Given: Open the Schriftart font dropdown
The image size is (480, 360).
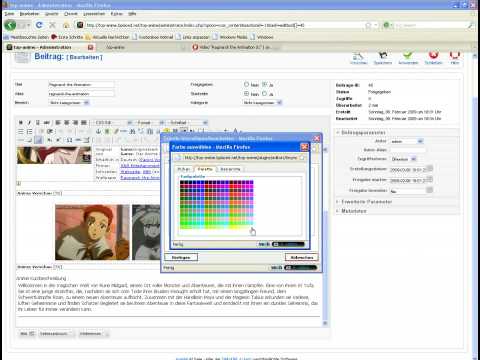Looking at the screenshot, I should click(x=188, y=123).
